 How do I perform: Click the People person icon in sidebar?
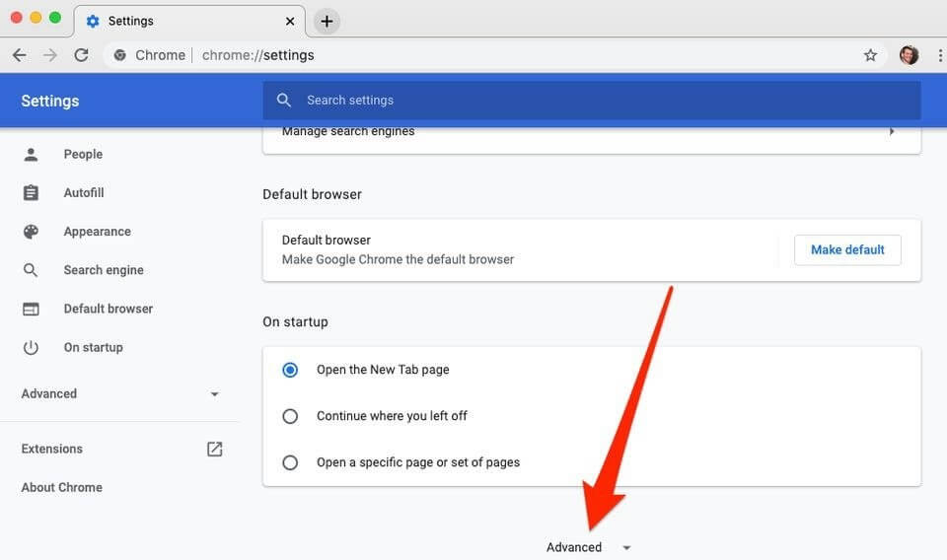[31, 154]
